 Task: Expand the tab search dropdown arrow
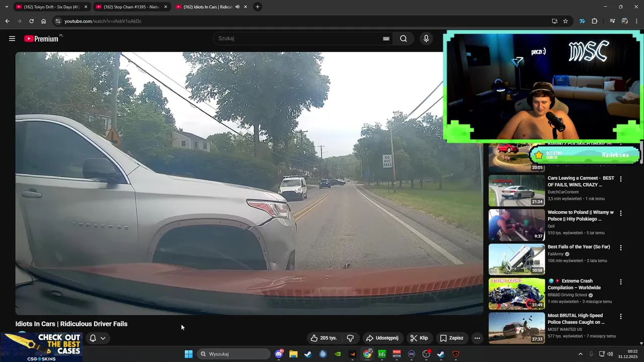pyautogui.click(x=7, y=7)
